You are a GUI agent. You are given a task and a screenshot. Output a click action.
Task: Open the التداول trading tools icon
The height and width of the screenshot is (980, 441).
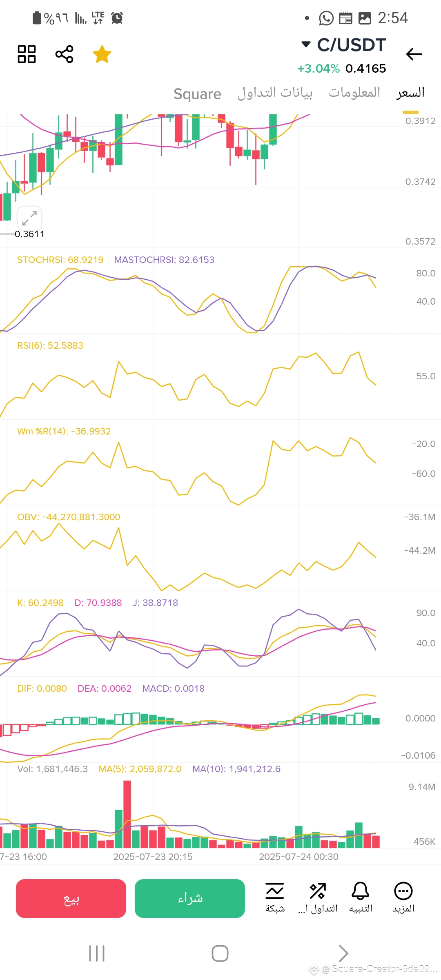pyautogui.click(x=318, y=898)
